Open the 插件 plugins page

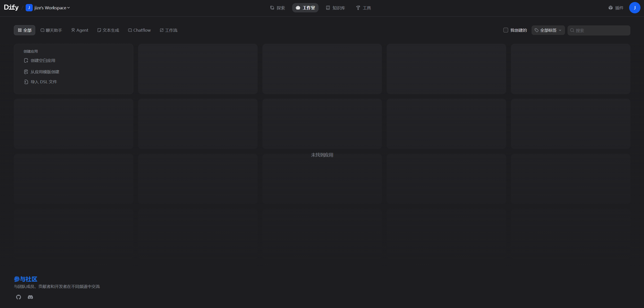(x=616, y=8)
